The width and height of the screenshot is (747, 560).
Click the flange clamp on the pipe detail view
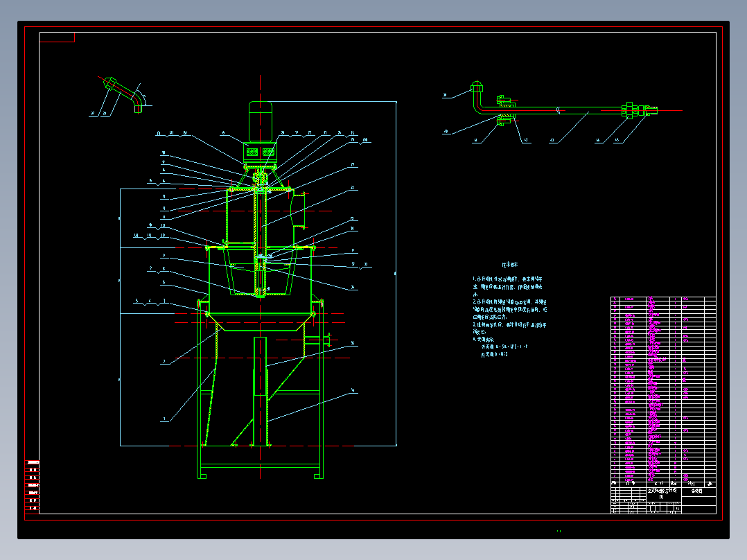click(x=505, y=110)
